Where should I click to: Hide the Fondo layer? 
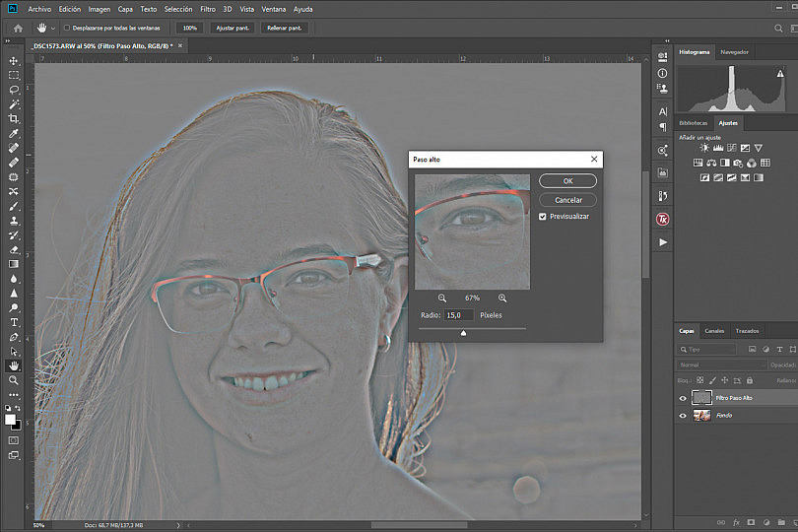click(x=683, y=416)
